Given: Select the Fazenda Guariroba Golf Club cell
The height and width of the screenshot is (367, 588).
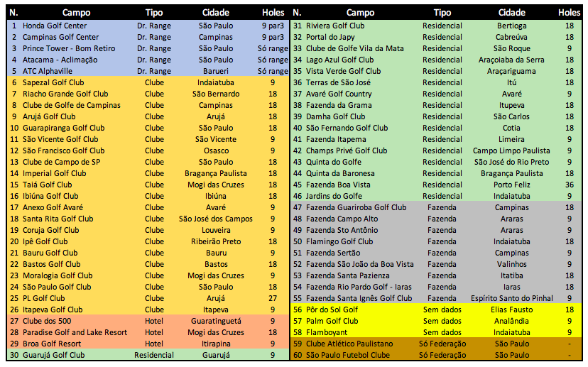Looking at the screenshot, I should point(356,207).
